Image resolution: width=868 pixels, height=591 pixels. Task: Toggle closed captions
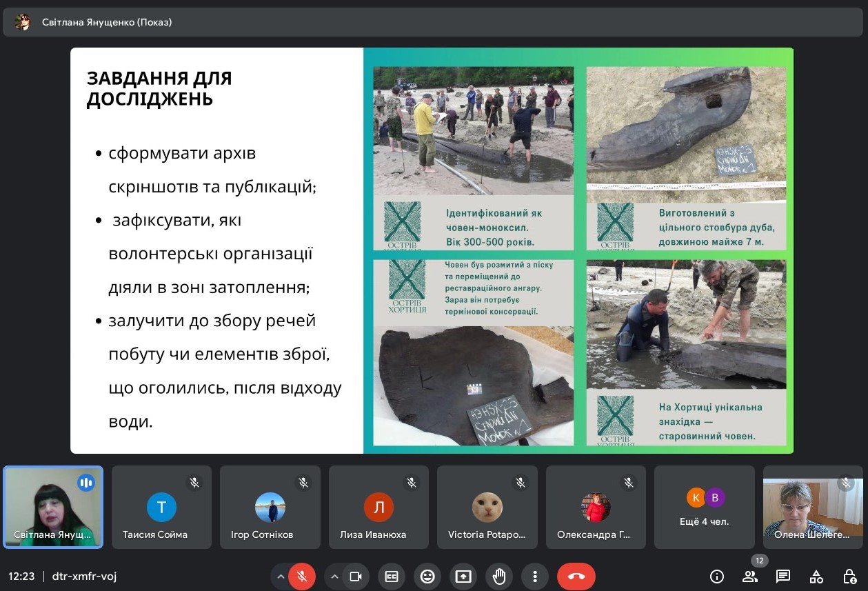pos(392,577)
